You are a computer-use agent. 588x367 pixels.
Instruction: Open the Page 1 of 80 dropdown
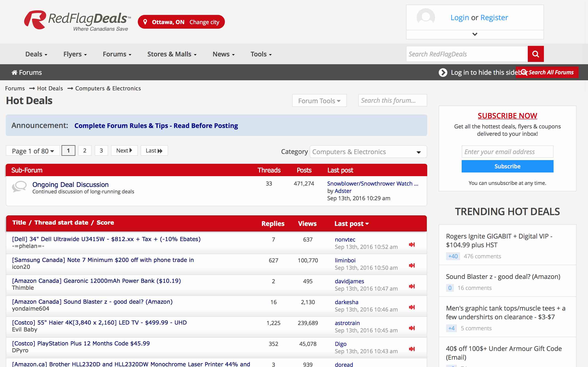pos(33,151)
